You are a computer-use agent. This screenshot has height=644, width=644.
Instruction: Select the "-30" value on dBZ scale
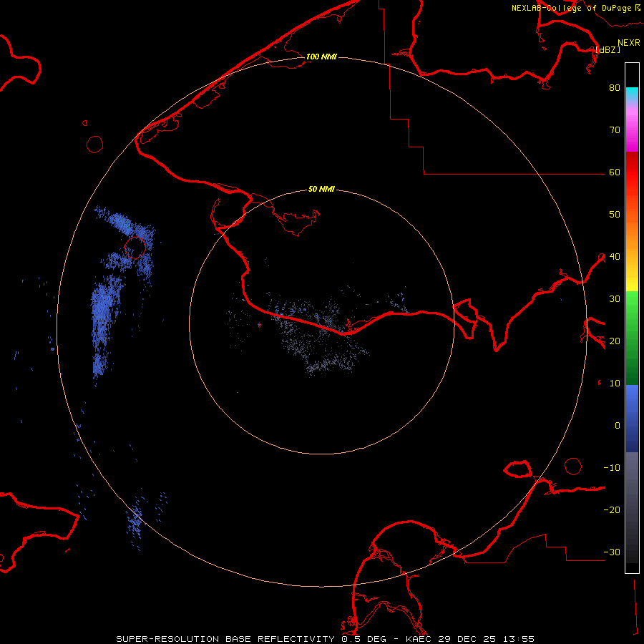coord(612,552)
